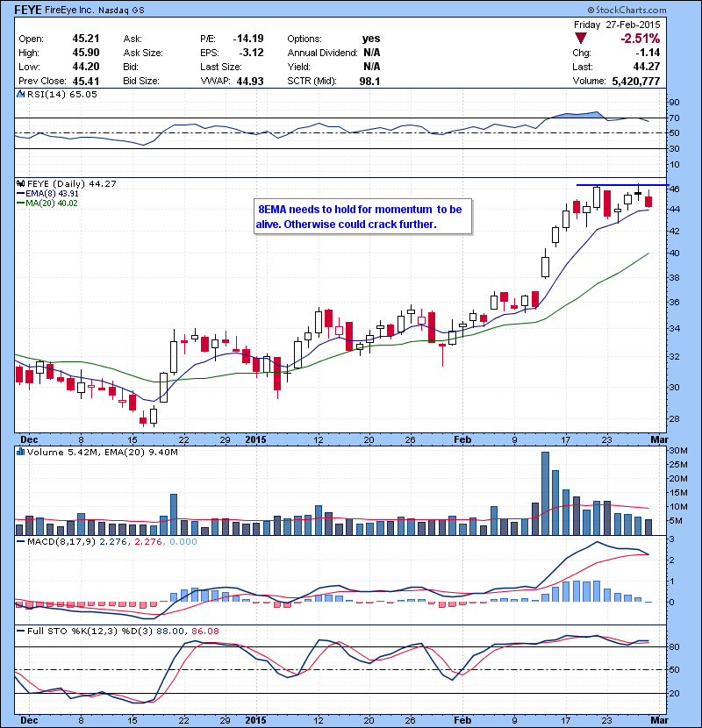This screenshot has height=728, width=702.
Task: Click the Volume value 5,420,777
Action: point(636,81)
